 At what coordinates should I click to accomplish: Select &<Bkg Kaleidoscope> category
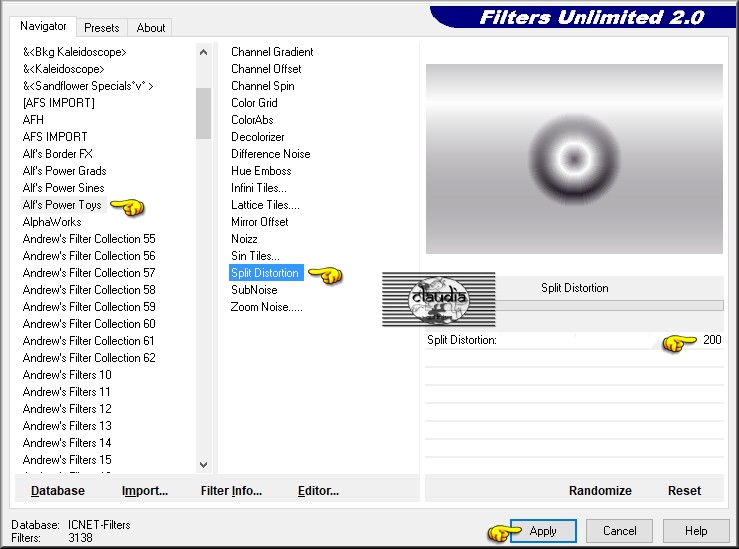[74, 52]
